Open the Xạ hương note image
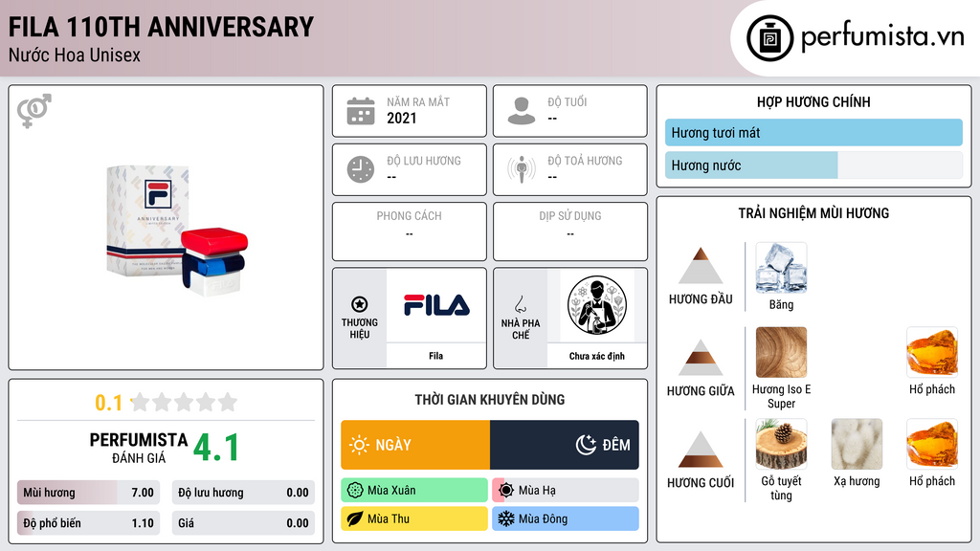The height and width of the screenshot is (551, 980). 857,444
